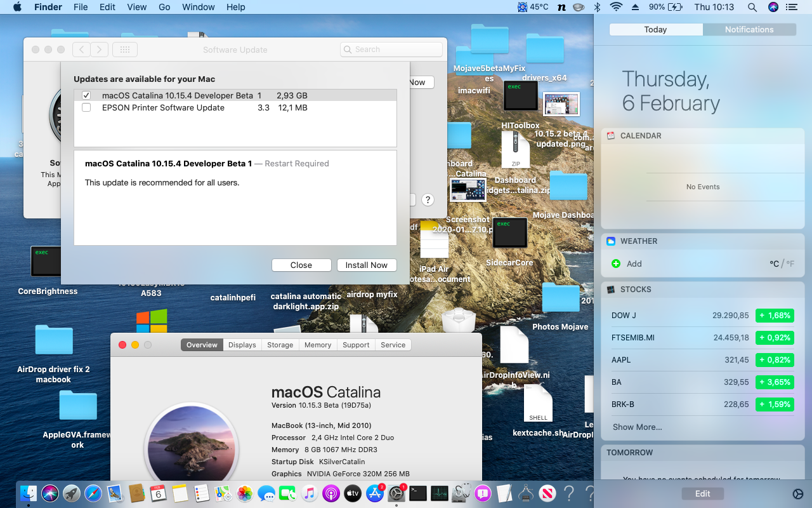Open News app in the Dock
Screen dimensions: 812x508
[x=547, y=493]
